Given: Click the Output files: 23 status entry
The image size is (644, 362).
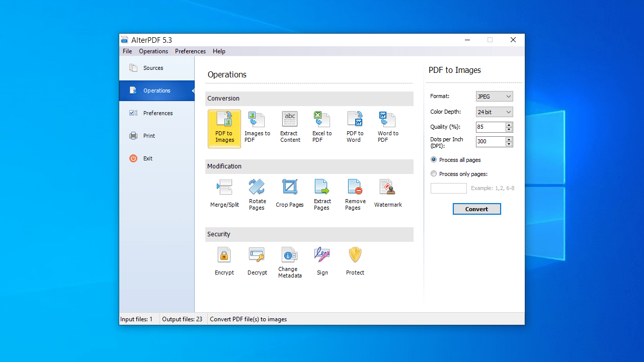Looking at the screenshot, I should (x=182, y=319).
